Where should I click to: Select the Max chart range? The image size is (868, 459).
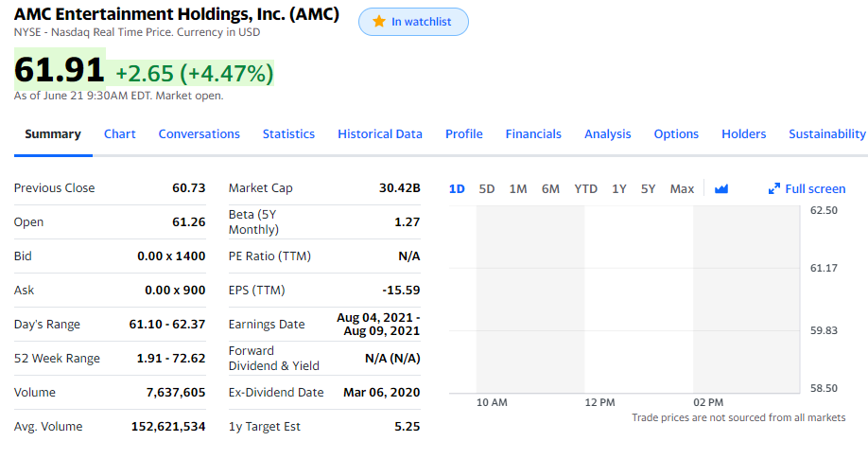tap(682, 189)
